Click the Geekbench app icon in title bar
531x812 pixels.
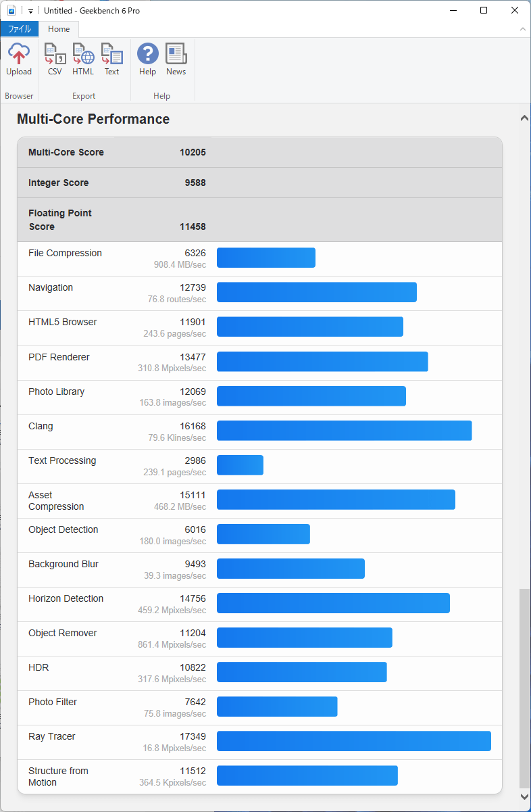[11, 11]
